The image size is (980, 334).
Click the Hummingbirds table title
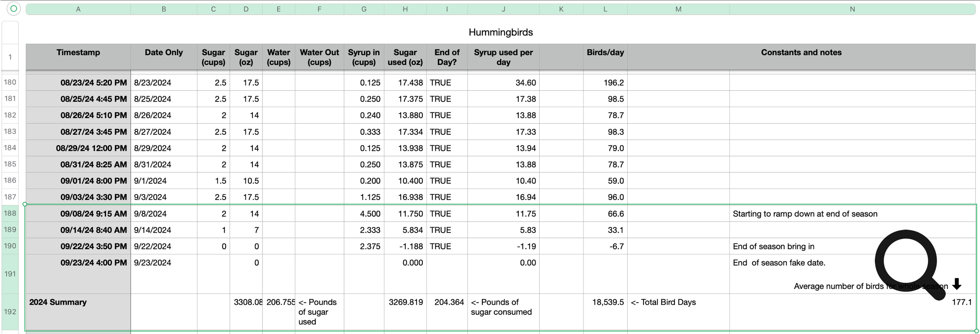(500, 32)
